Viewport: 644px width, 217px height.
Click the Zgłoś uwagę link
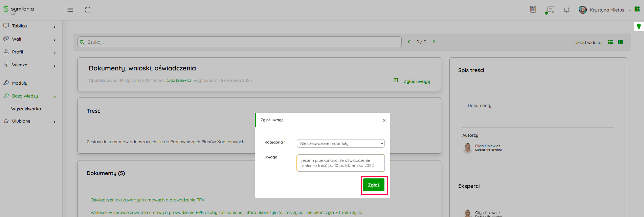click(x=417, y=81)
